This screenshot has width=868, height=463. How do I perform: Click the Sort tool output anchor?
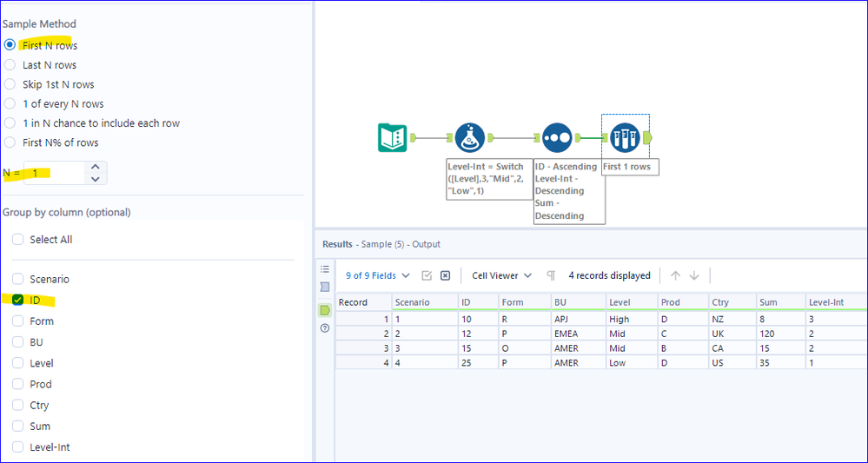tap(579, 137)
